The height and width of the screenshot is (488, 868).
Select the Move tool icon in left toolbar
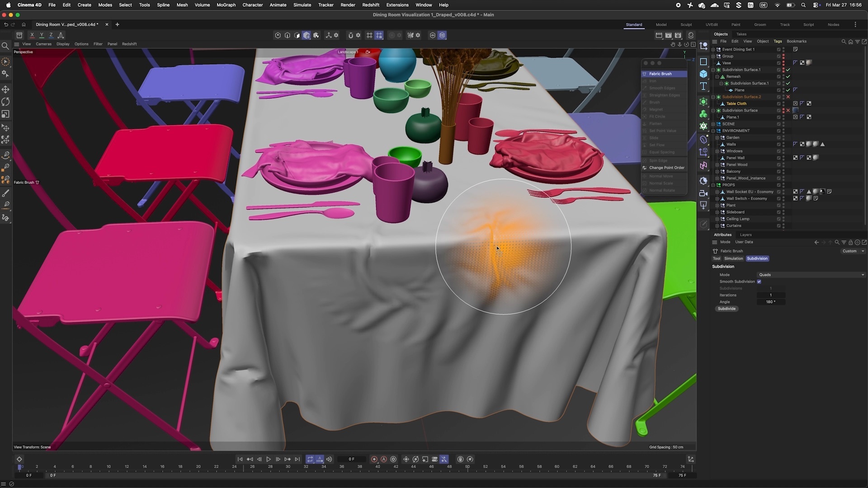click(5, 89)
